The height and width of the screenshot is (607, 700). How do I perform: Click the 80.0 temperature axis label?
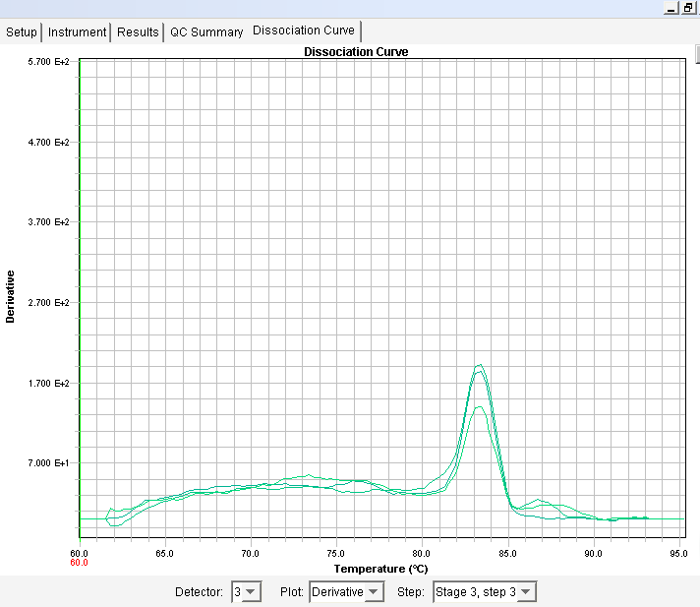pyautogui.click(x=421, y=554)
